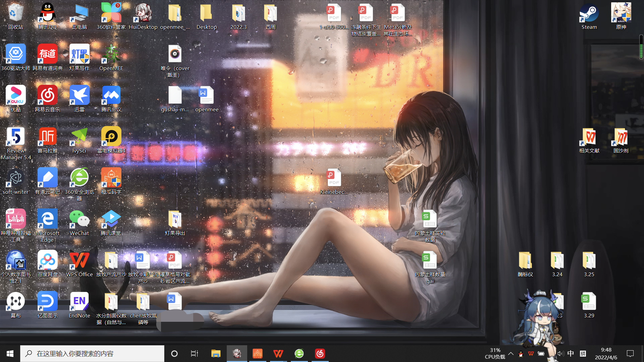
Task: Open 唯今 (cover 戴荃) audio file
Action: pyautogui.click(x=175, y=61)
